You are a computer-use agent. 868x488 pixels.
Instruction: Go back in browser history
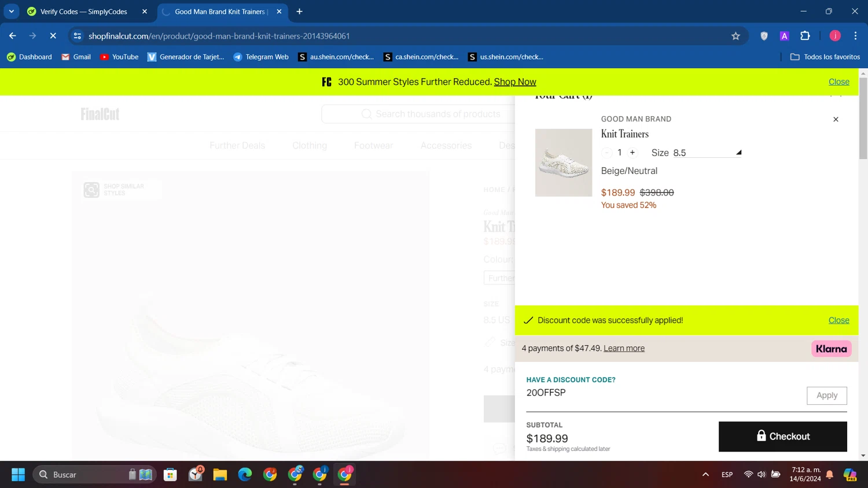(13, 36)
